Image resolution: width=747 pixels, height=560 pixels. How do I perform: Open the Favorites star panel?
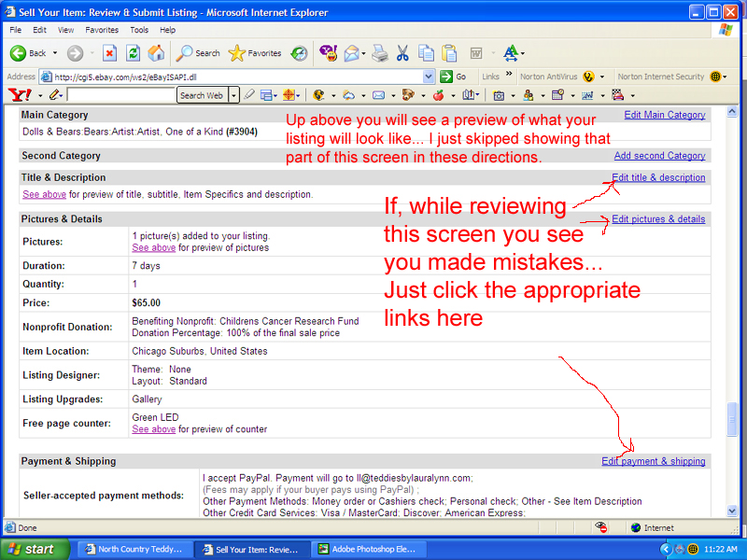[x=255, y=53]
